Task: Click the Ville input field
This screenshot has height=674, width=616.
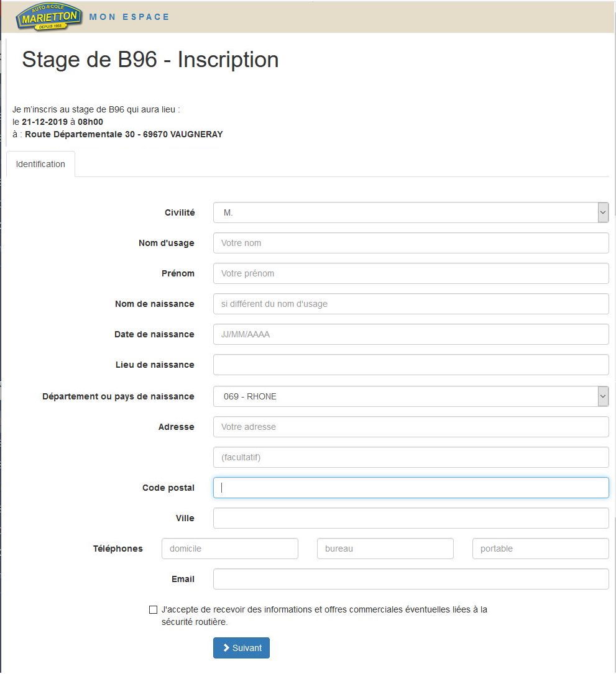Action: (x=410, y=518)
